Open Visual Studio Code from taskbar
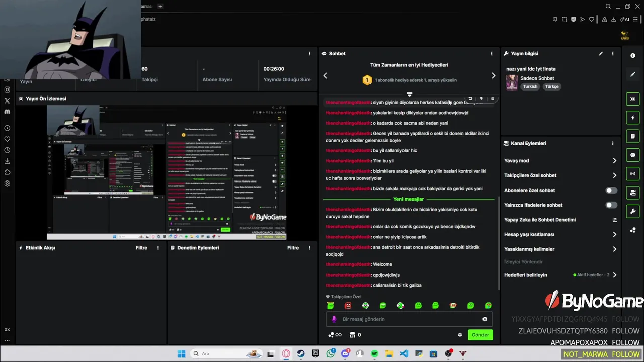Image resolution: width=644 pixels, height=362 pixels. click(x=404, y=354)
